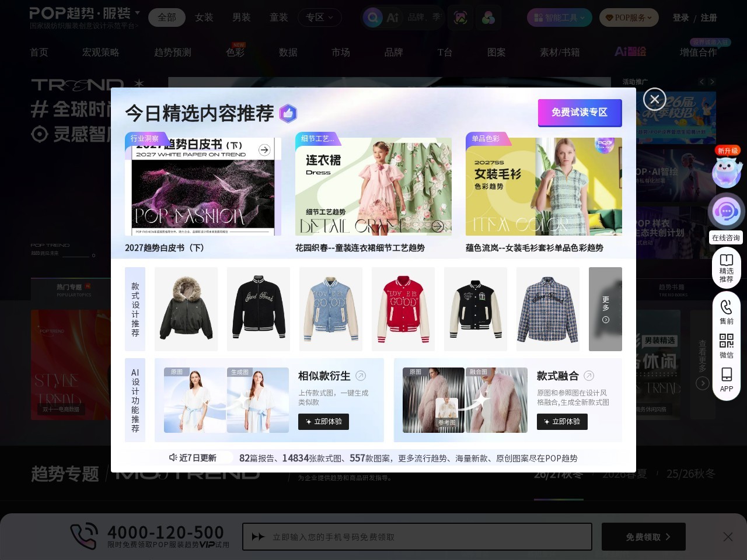Open the 智能工具 dropdown
This screenshot has height=560, width=747.
(x=559, y=17)
